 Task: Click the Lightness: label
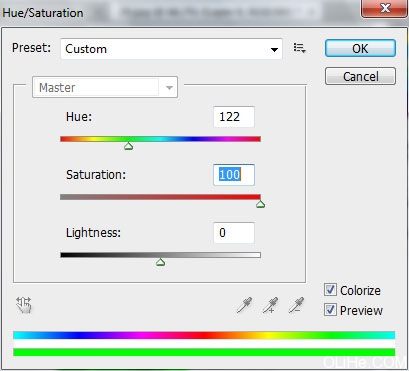point(93,233)
